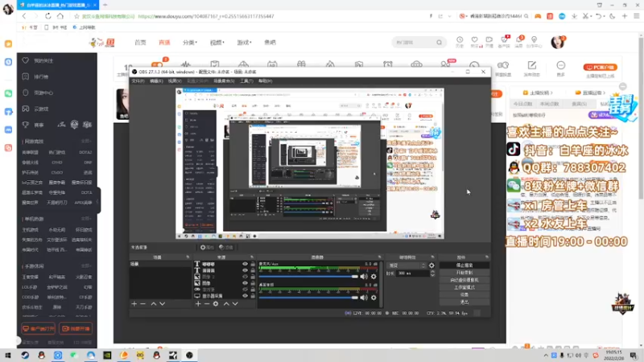Viewport: 644px width, 362px height.
Task: Open the scene transition properties gear in OBS
Action: point(431,265)
